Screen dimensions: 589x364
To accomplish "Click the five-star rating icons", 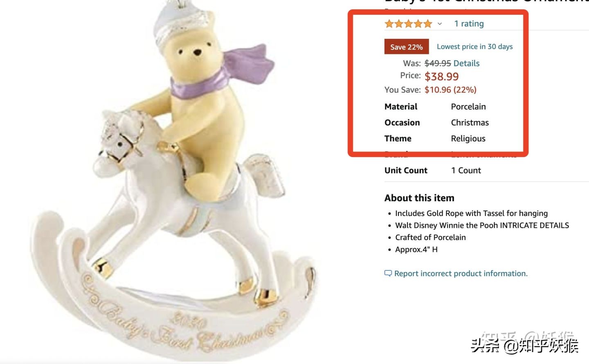I will [x=408, y=24].
